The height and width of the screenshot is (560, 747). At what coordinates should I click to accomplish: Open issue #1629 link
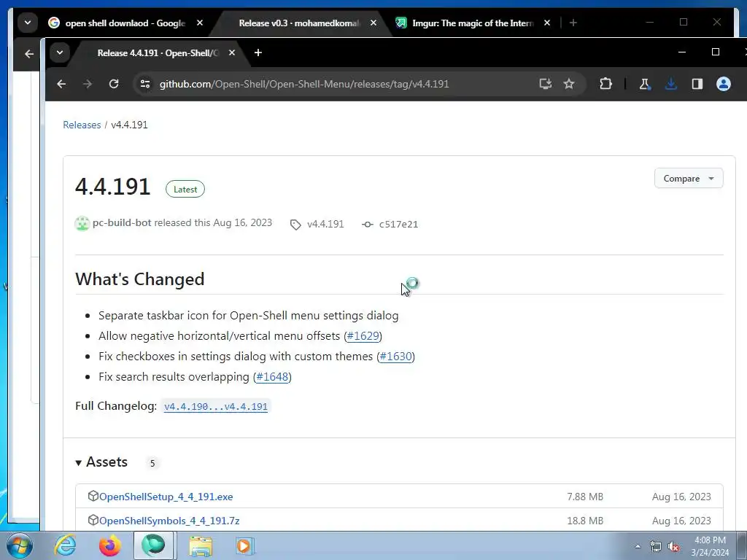pos(363,335)
